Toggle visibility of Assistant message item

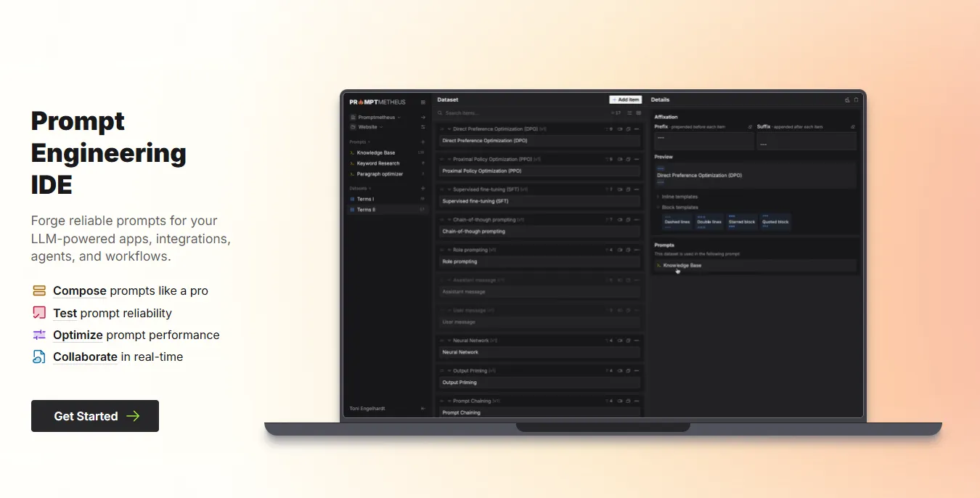620,280
